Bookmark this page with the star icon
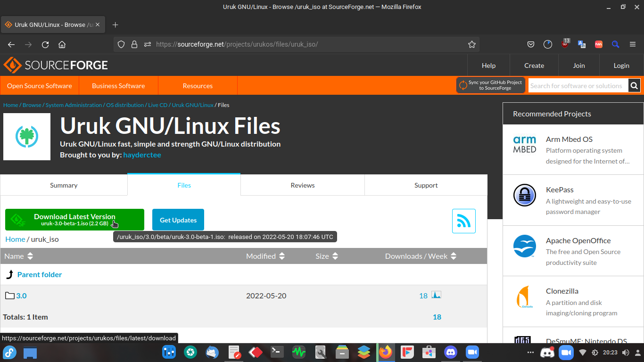This screenshot has height=362, width=644. point(472,44)
